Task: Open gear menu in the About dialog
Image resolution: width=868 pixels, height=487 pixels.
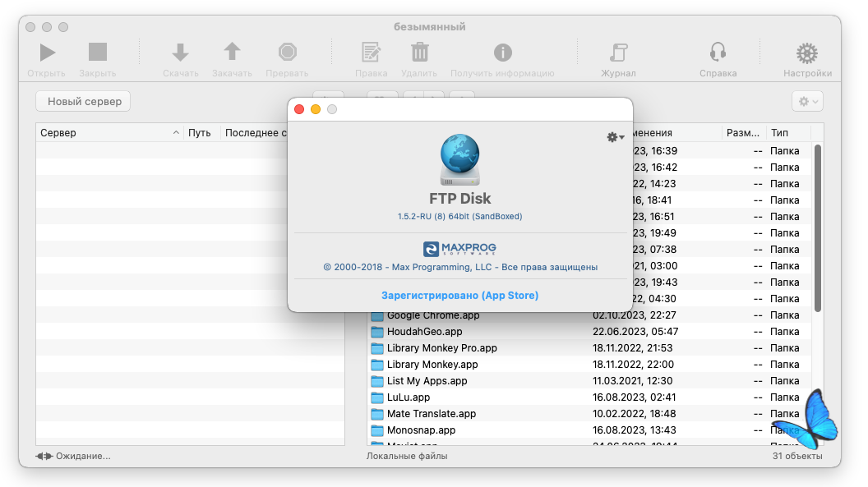Action: (615, 137)
